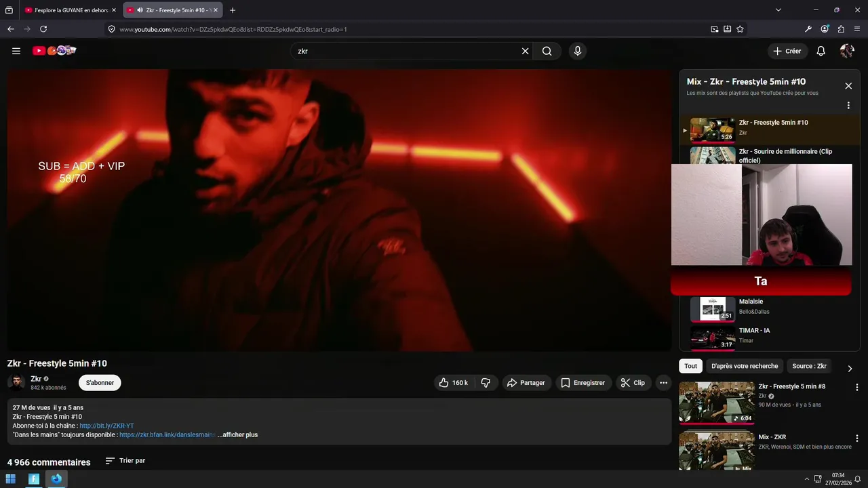Click the Créer button
Image resolution: width=868 pixels, height=488 pixels.
[787, 51]
